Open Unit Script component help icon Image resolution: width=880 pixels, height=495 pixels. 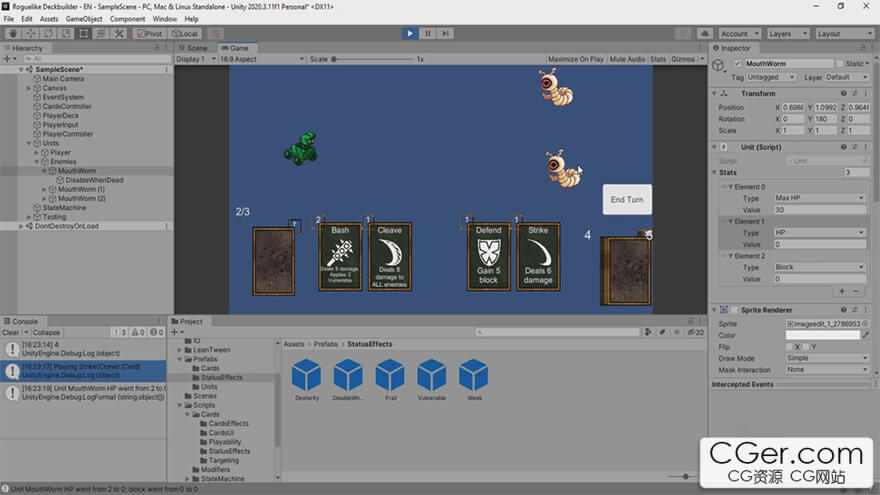[x=843, y=147]
